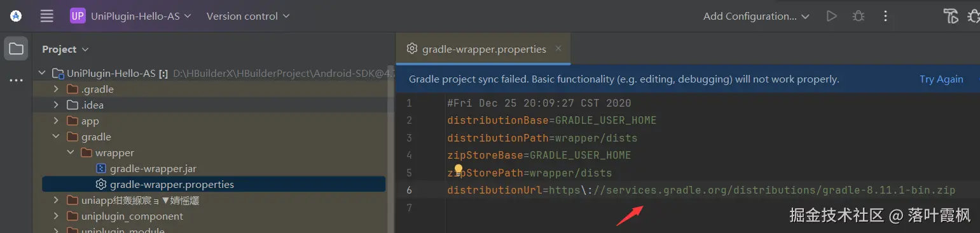
Task: Click the uniplugin_component folder icon
Action: pos(72,216)
